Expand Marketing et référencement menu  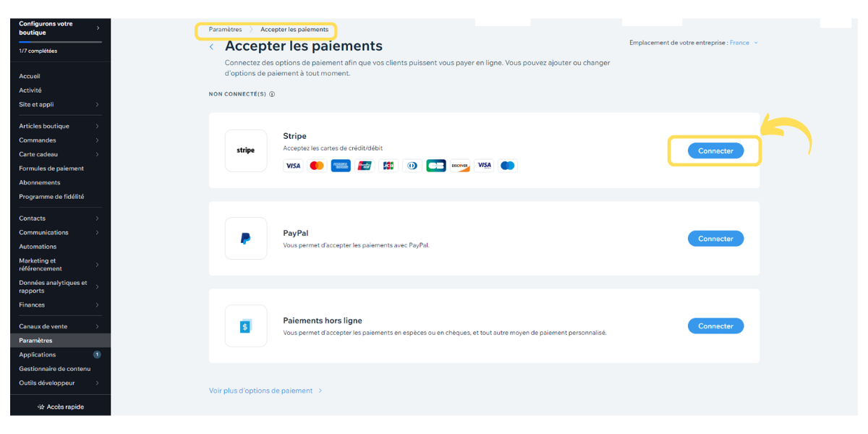(60, 265)
